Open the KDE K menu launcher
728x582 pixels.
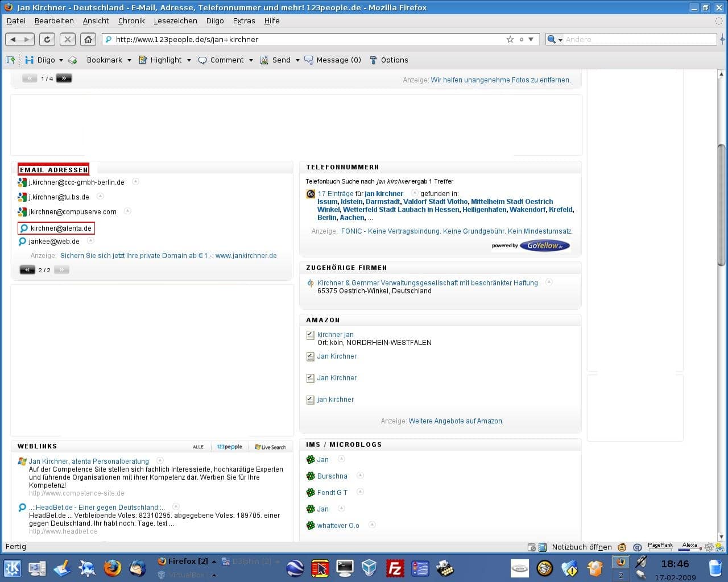12,568
